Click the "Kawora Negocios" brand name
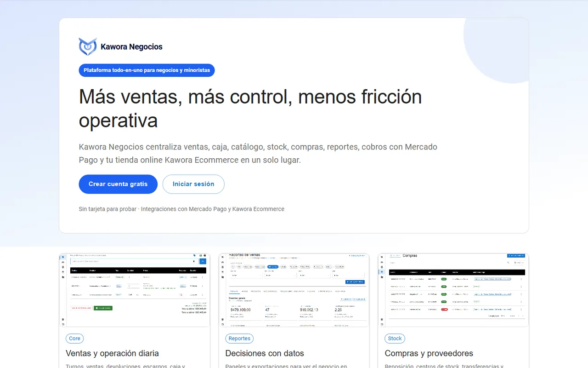 tap(131, 46)
